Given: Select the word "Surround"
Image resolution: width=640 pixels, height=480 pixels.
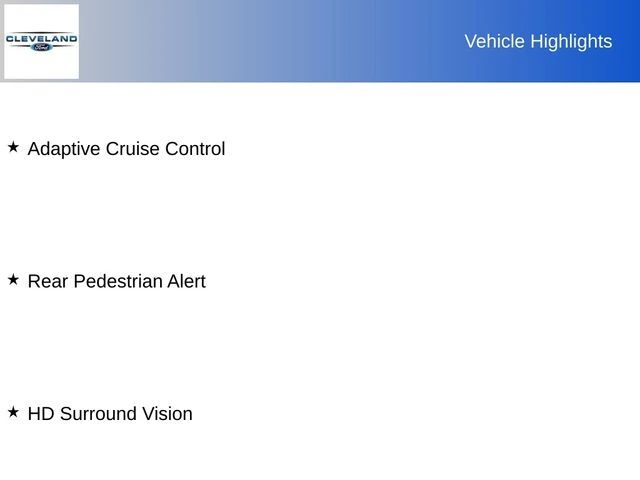Looking at the screenshot, I should [96, 414].
